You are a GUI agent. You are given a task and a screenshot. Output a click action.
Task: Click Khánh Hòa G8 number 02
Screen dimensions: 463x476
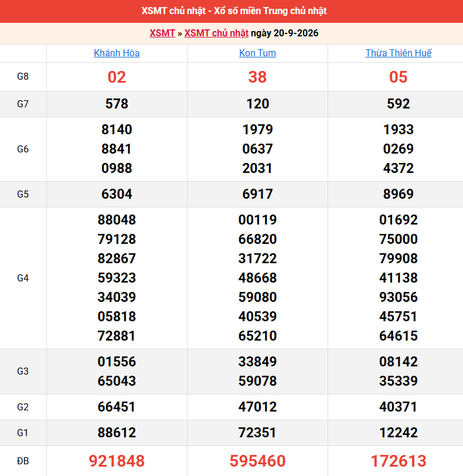point(117,77)
